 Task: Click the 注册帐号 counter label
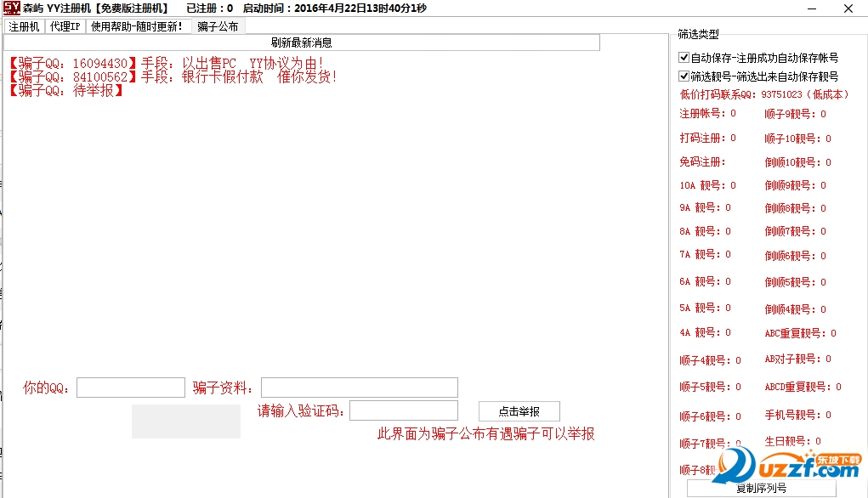[707, 113]
